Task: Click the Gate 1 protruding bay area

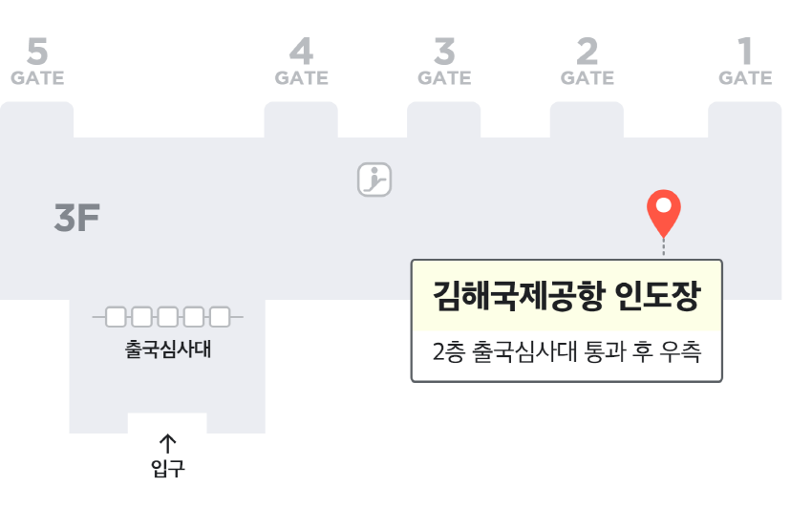Action: point(745,119)
